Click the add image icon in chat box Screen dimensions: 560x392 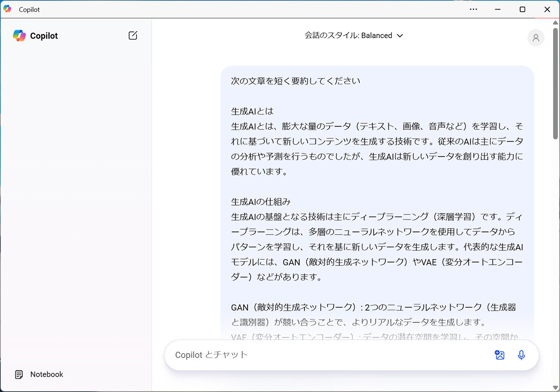500,355
